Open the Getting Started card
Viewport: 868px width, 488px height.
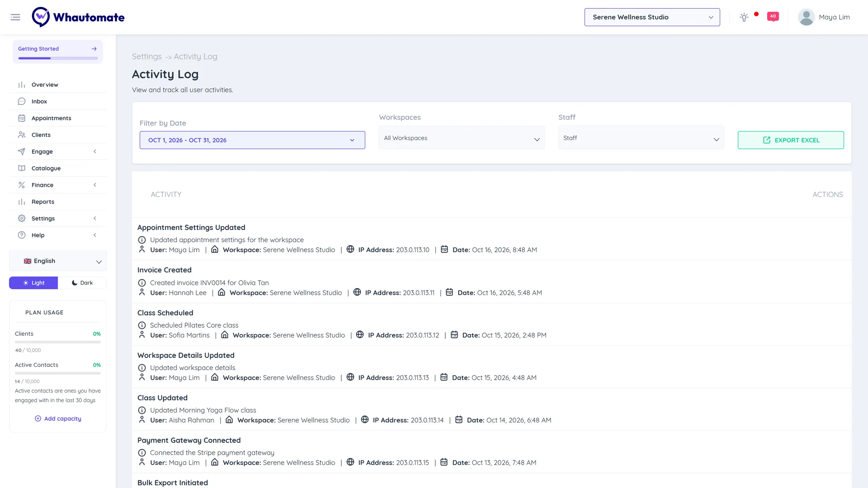tap(58, 52)
